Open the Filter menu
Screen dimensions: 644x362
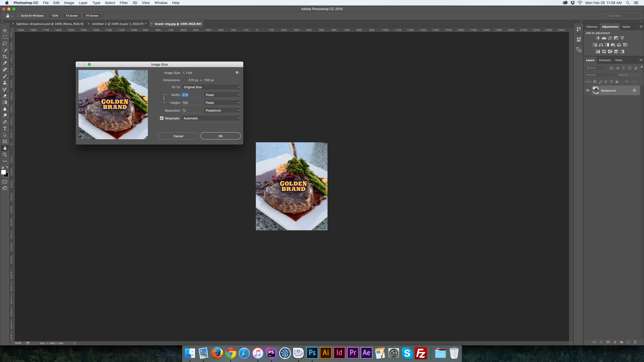point(124,3)
